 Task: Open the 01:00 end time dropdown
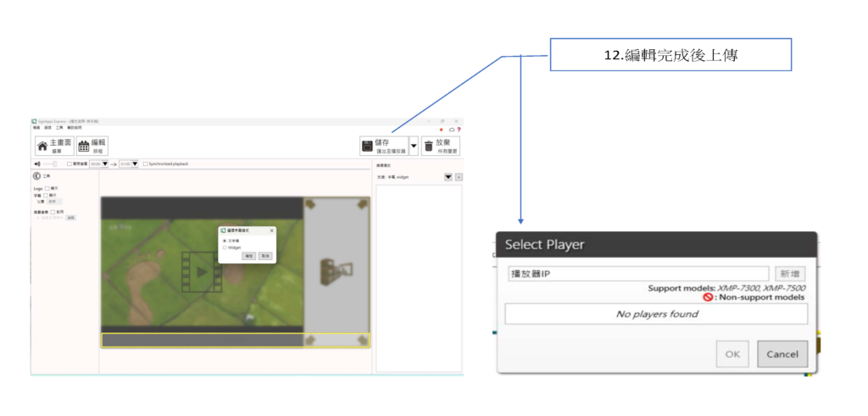click(x=134, y=164)
